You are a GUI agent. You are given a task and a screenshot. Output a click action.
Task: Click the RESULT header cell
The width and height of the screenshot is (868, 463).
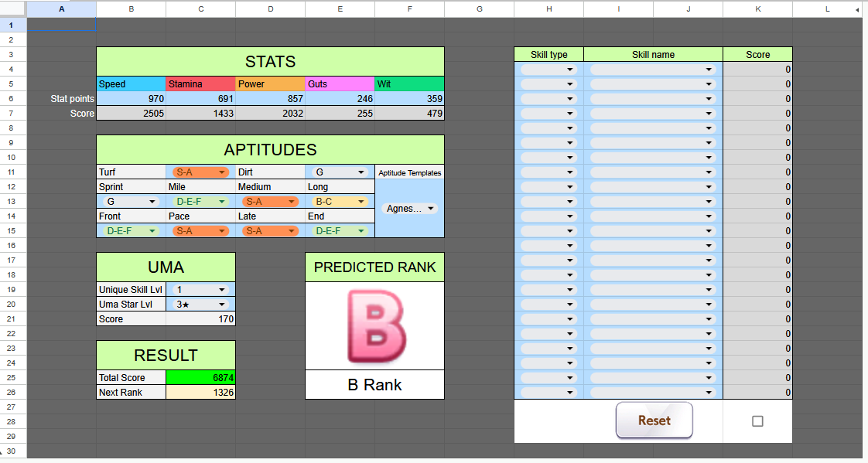(166, 355)
